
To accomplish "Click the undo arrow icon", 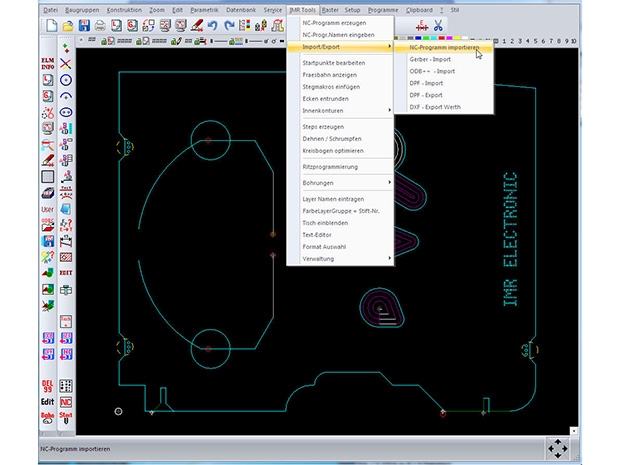I will 213,25.
